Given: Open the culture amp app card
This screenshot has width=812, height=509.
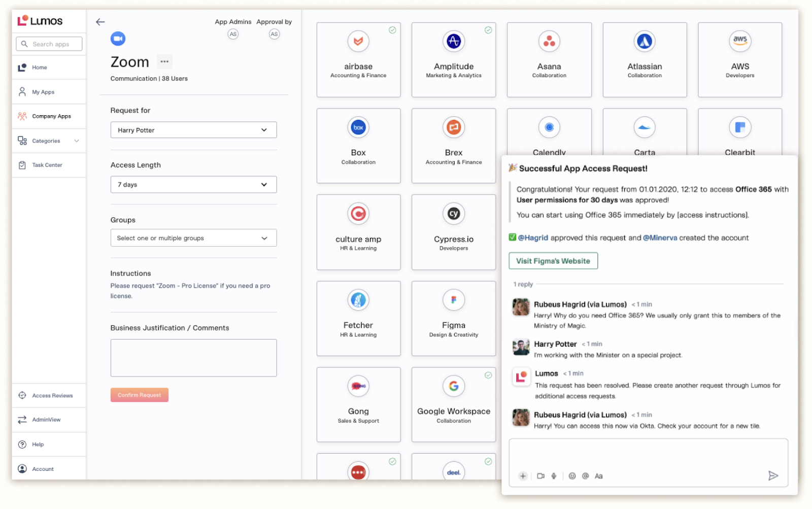Looking at the screenshot, I should 358,232.
